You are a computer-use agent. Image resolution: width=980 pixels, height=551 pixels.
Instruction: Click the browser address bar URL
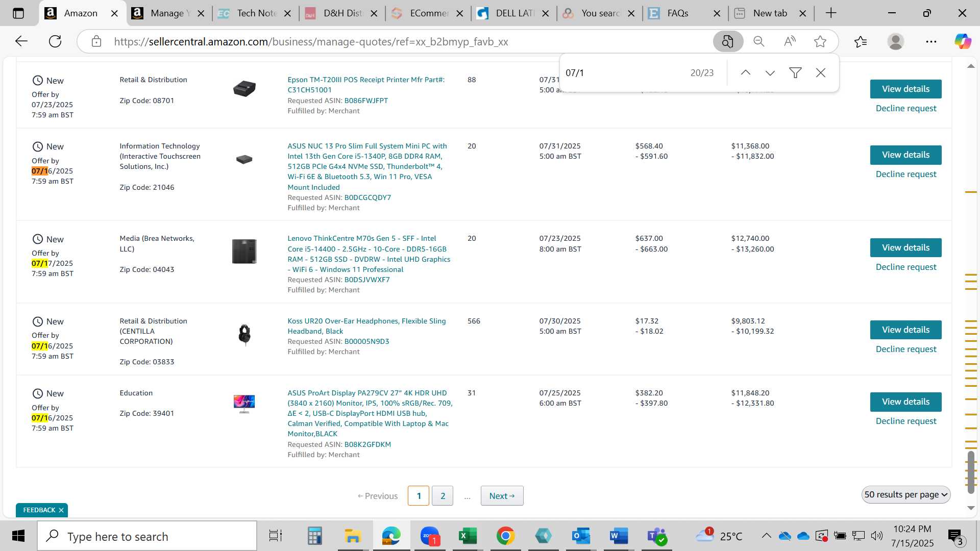[x=311, y=42]
